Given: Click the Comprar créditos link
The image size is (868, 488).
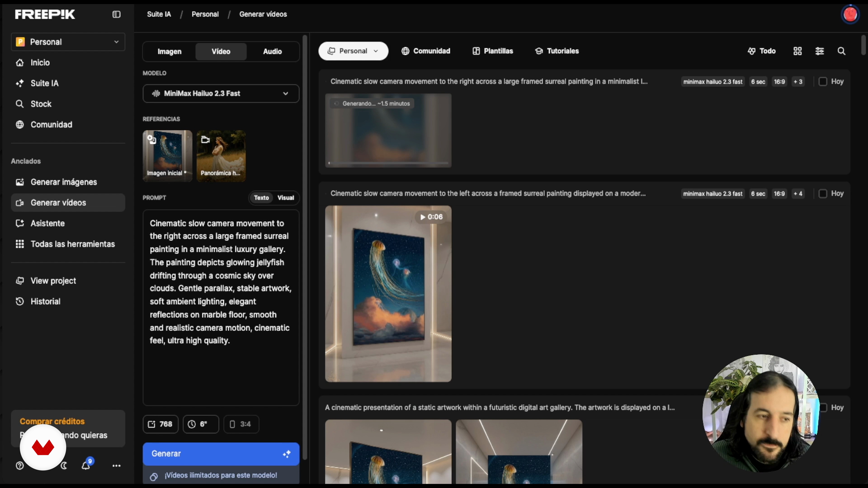Looking at the screenshot, I should pyautogui.click(x=52, y=421).
